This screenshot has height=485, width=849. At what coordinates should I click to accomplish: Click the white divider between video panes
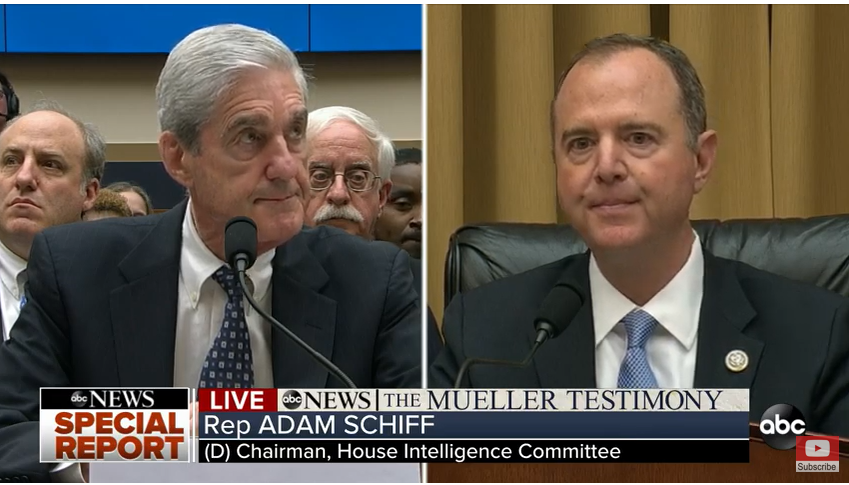point(424,196)
